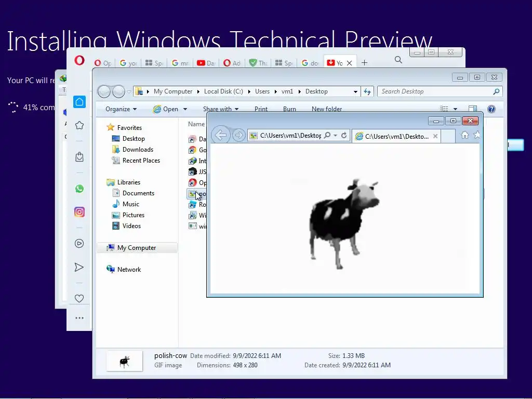
Task: Click 'Users' breadcrumb in address bar
Action: coord(262,91)
